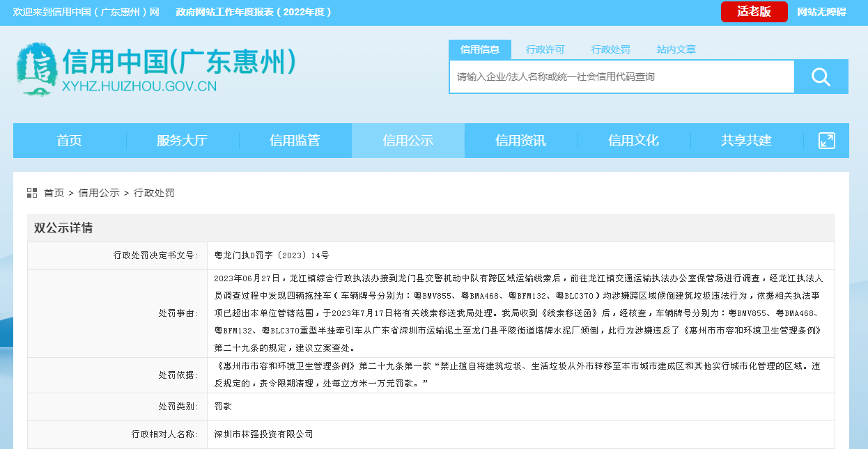This screenshot has width=868, height=449.
Task: Click company name 深圳市林强投资有限公司
Action: 264,434
